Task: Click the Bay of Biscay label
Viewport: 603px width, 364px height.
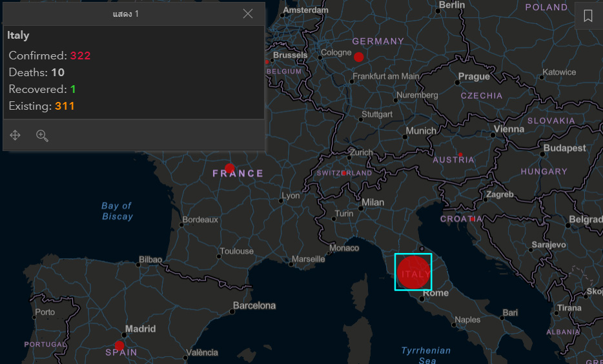Action: pyautogui.click(x=117, y=211)
